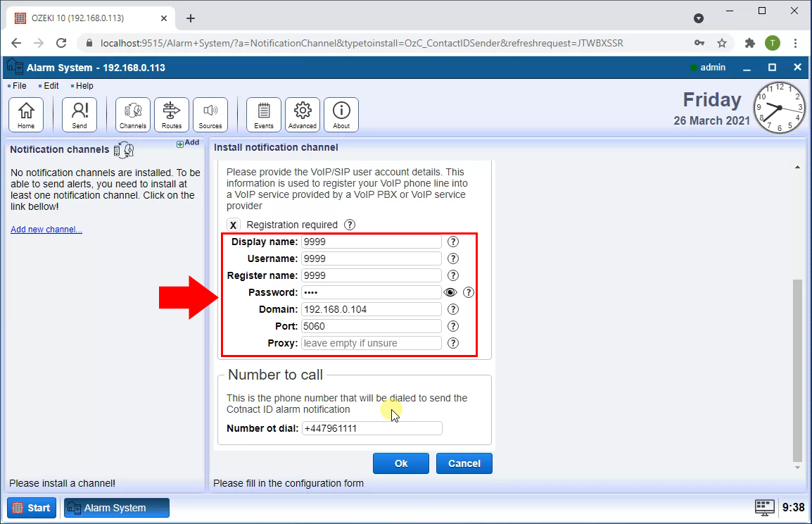Open the Advanced settings gear icon
Screen dimensions: 812x524
click(303, 115)
